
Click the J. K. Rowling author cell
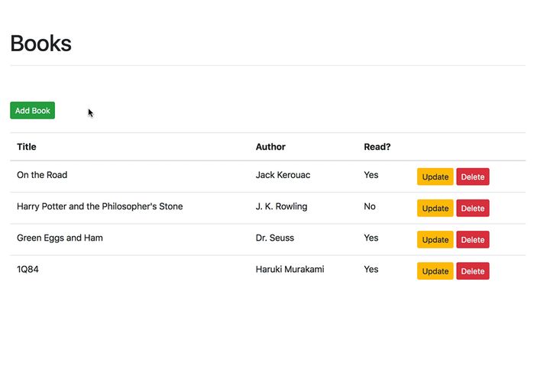[281, 206]
